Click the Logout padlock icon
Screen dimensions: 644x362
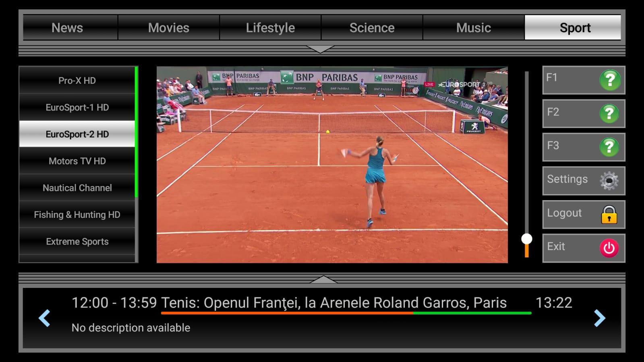pyautogui.click(x=609, y=215)
